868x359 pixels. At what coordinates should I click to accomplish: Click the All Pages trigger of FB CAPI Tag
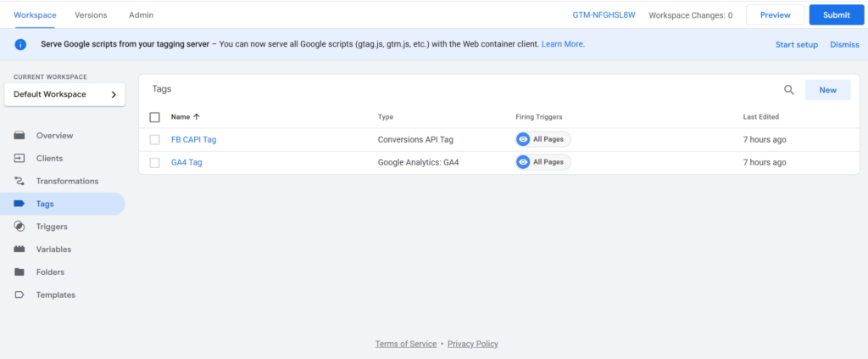(x=543, y=139)
